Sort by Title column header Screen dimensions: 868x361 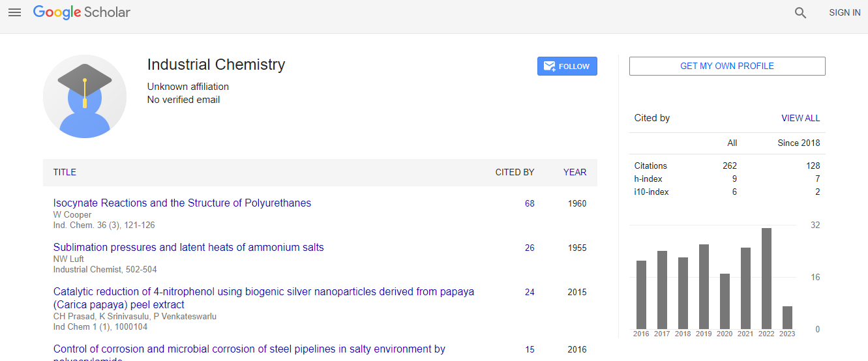65,172
